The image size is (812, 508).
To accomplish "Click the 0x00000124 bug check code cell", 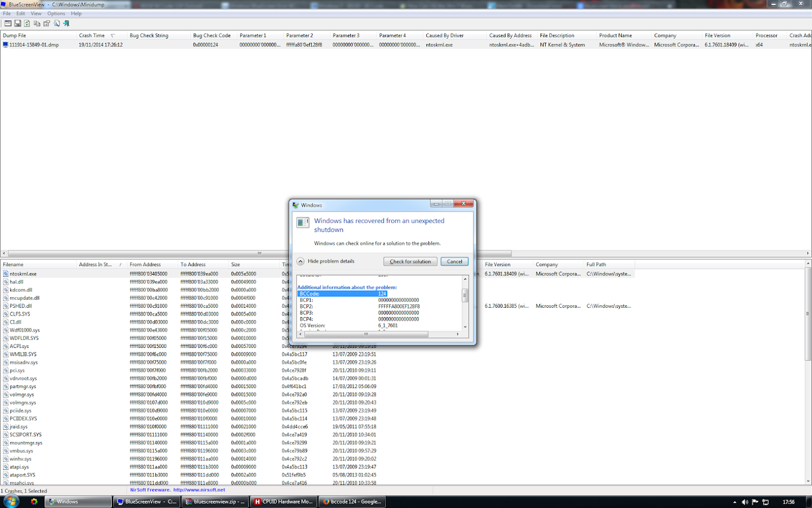I will 206,45.
